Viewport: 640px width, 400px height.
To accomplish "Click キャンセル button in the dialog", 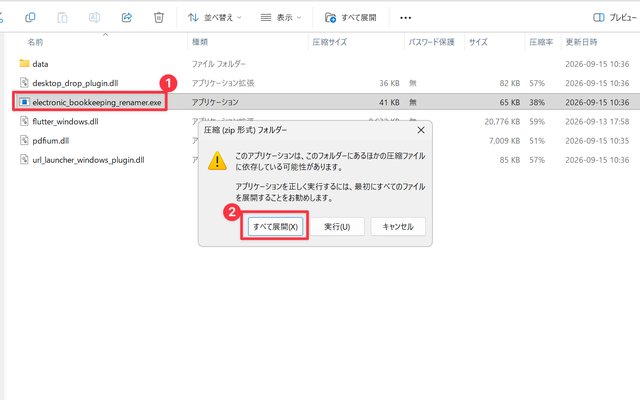I will pyautogui.click(x=398, y=227).
